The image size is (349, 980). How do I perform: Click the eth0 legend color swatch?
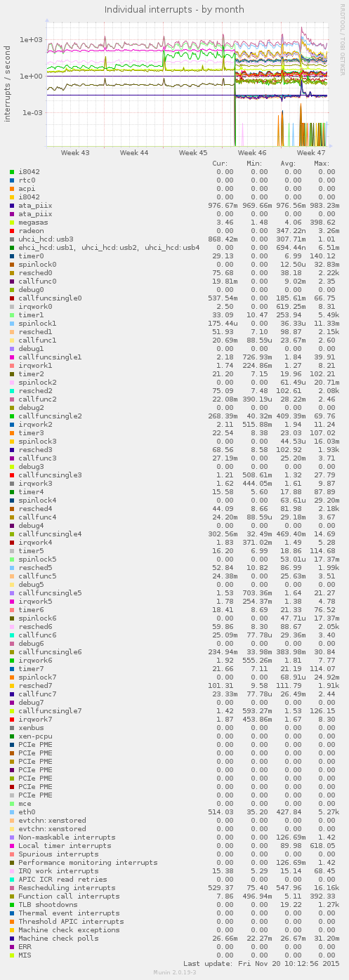12,812
